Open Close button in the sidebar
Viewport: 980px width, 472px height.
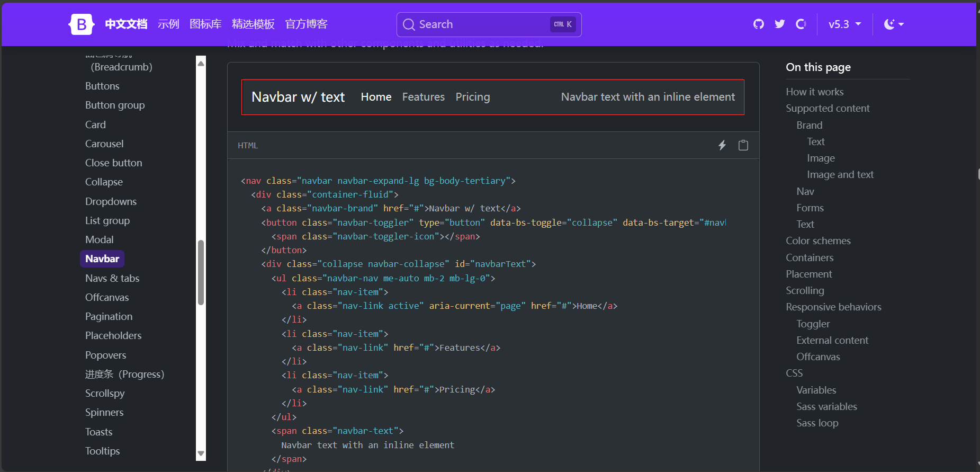point(114,163)
